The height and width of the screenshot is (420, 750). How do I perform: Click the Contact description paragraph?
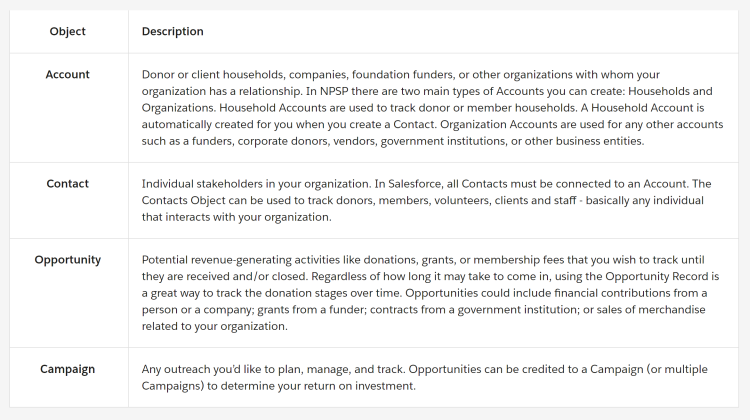pyautogui.click(x=426, y=200)
